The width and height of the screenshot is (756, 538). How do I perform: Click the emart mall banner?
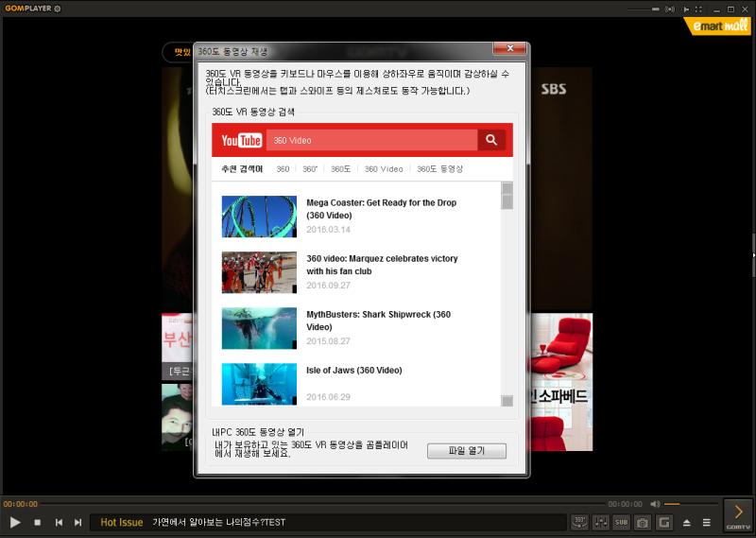[719, 26]
